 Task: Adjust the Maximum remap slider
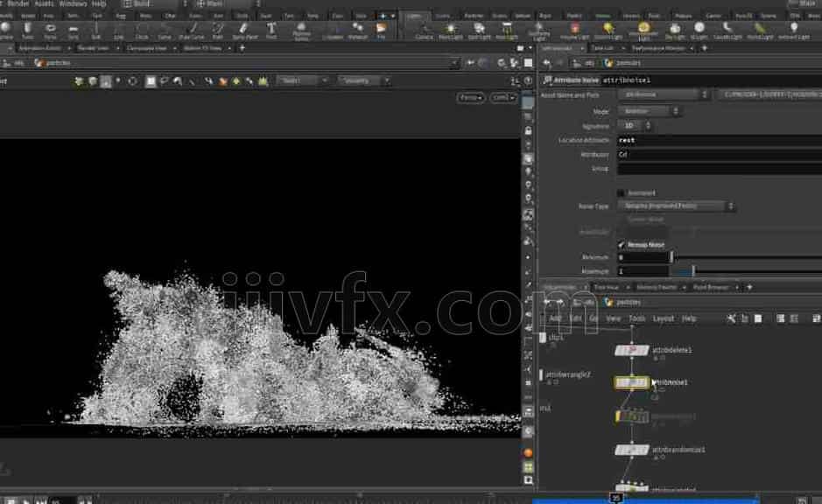pos(693,271)
